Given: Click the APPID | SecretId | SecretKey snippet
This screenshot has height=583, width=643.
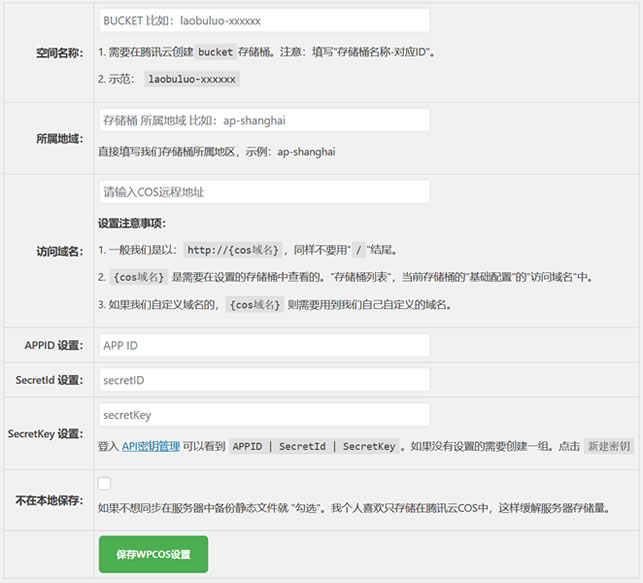Looking at the screenshot, I should click(x=314, y=446).
